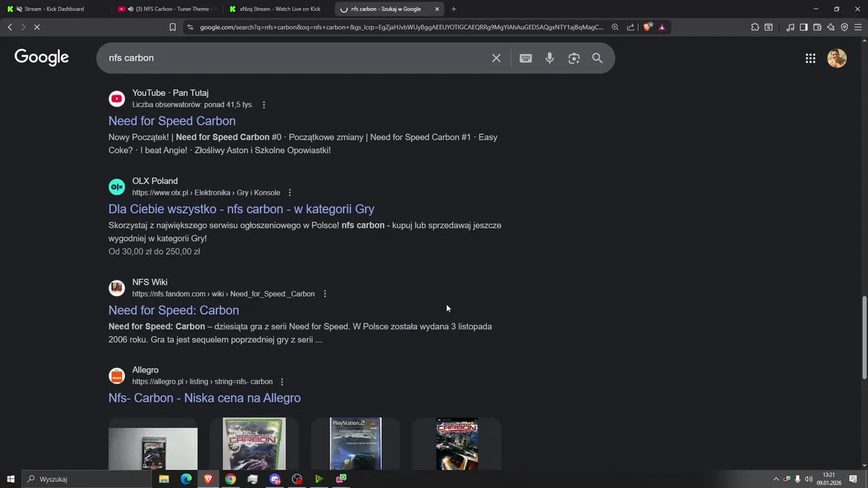Open options for the OLX Poland result
The width and height of the screenshot is (868, 488).
(x=290, y=192)
